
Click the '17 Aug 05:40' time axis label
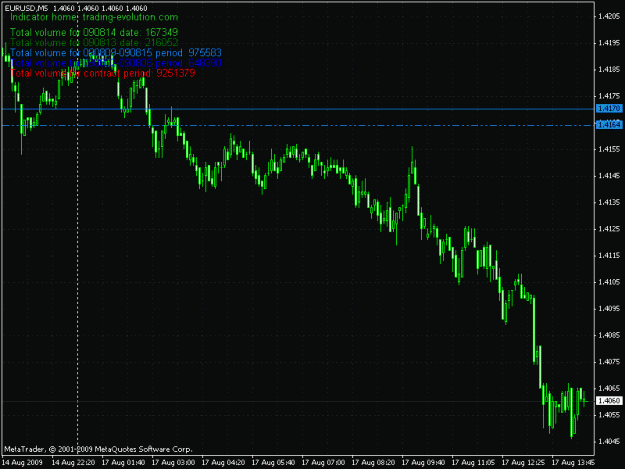273,463
